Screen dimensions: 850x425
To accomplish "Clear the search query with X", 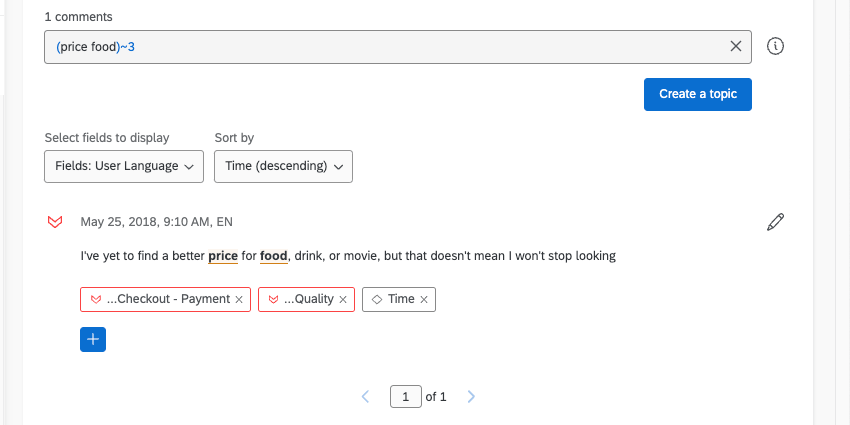I will (x=736, y=46).
